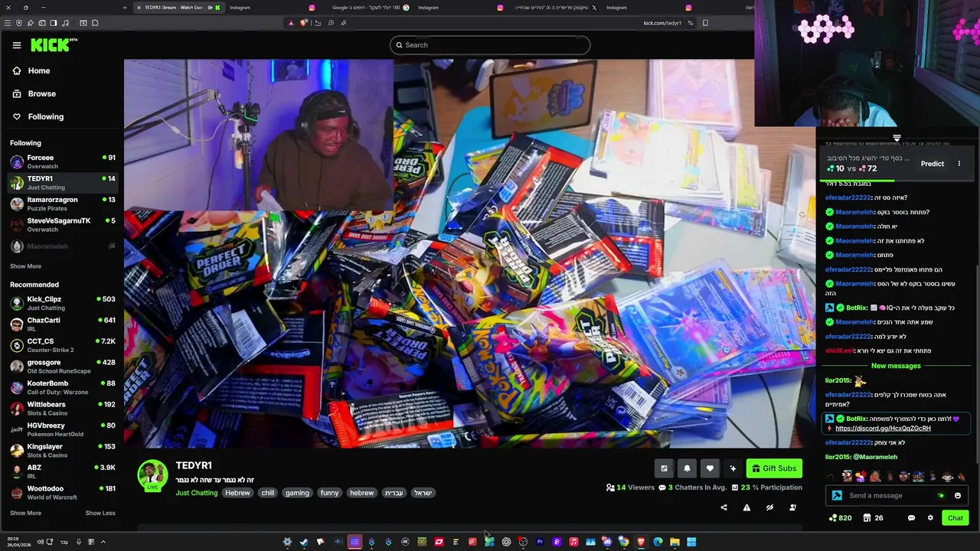Image resolution: width=980 pixels, height=551 pixels.
Task: Open the prediction three-dot options menu
Action: point(959,164)
